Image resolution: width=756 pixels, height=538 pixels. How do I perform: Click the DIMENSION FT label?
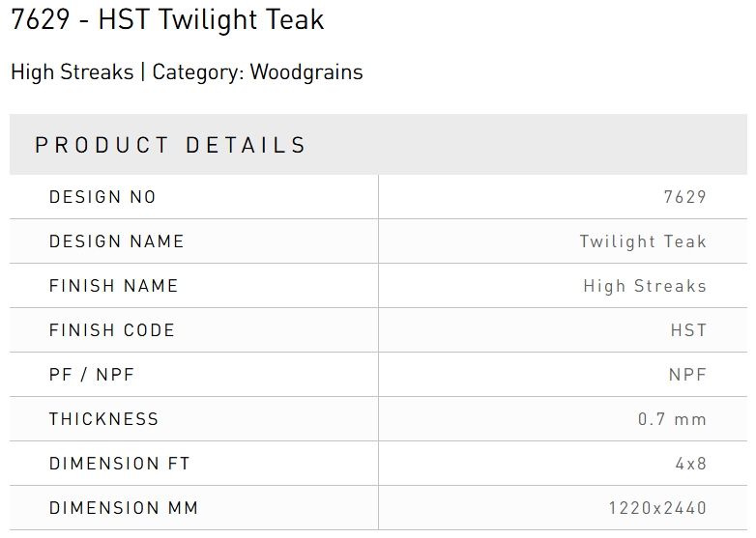click(x=119, y=464)
